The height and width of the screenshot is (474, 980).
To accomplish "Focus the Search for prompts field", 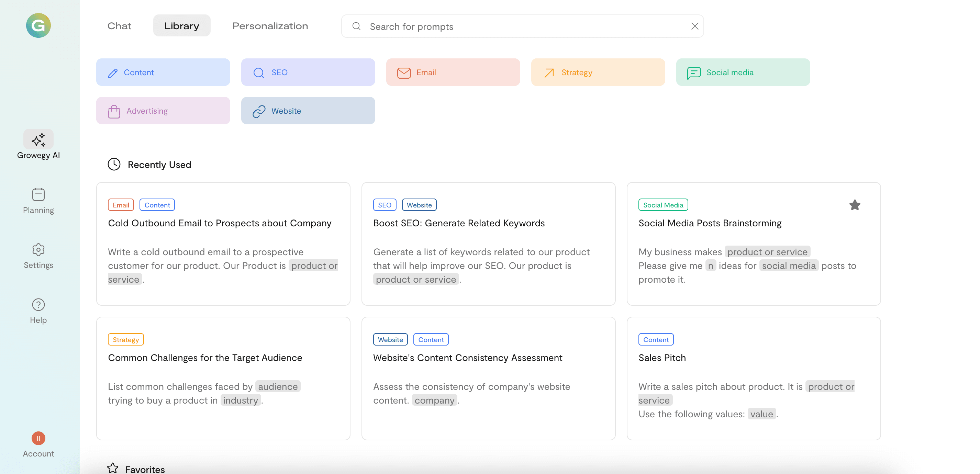I will tap(522, 26).
